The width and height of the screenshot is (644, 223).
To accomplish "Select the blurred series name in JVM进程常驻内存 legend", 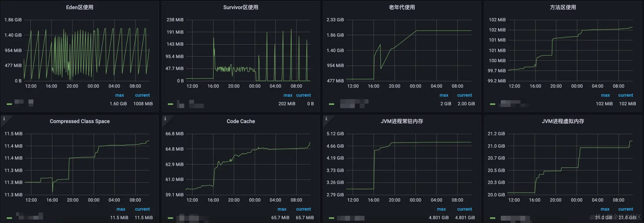I will click(351, 218).
